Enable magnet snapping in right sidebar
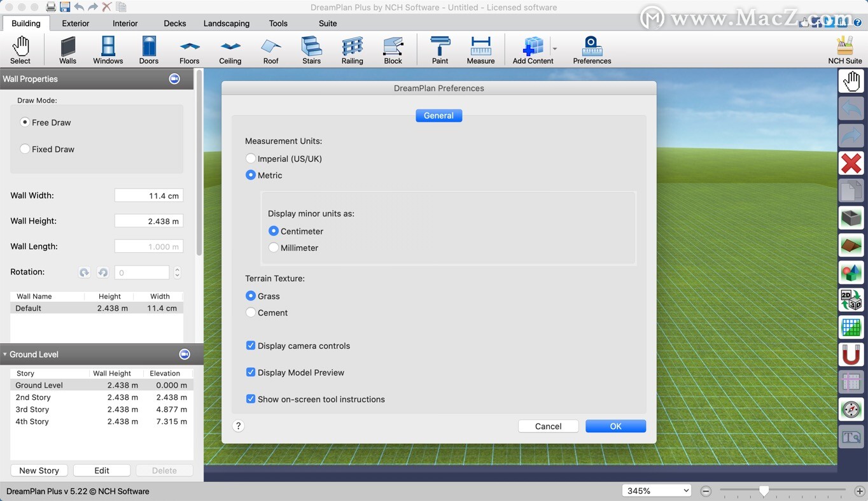 pyautogui.click(x=851, y=355)
